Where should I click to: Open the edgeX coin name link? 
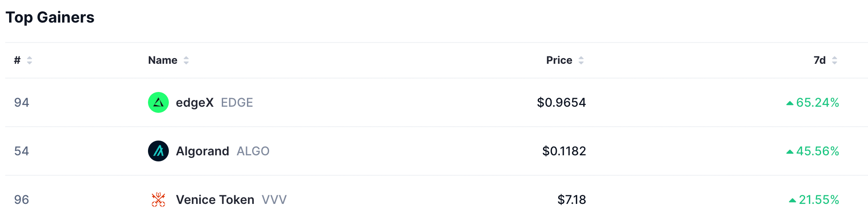click(x=194, y=102)
